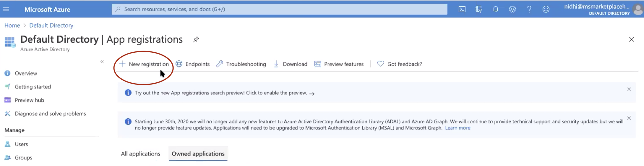The height and width of the screenshot is (166, 644).
Task: Click the Troubleshooting wrench icon
Action: (x=219, y=64)
